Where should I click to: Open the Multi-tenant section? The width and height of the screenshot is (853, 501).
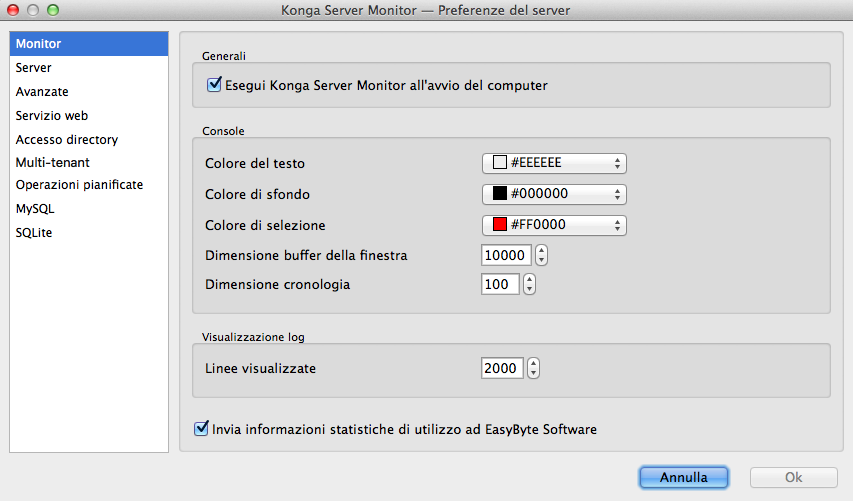[53, 162]
